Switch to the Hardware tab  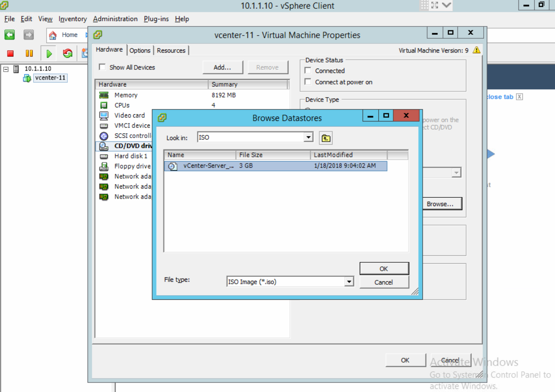(x=110, y=50)
